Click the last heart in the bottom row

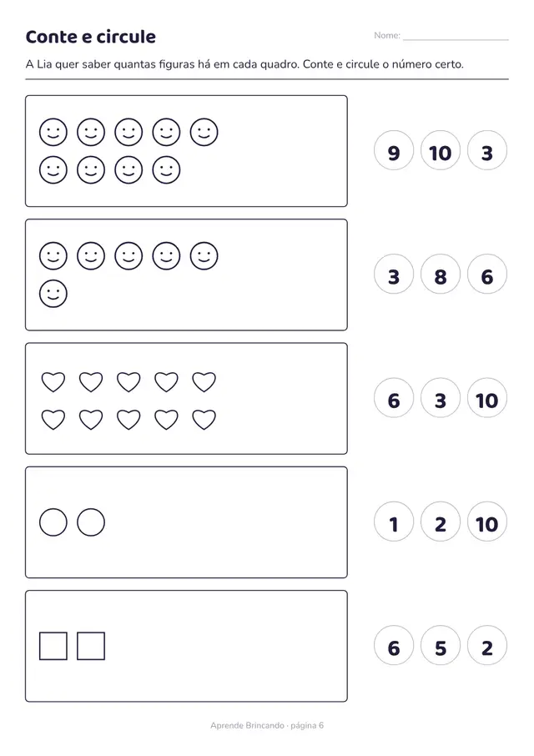(204, 420)
